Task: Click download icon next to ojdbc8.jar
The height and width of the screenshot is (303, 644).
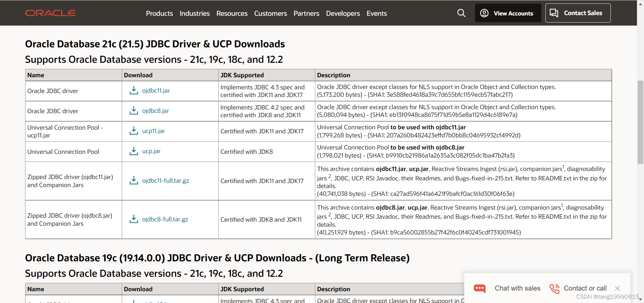Action: (134, 111)
